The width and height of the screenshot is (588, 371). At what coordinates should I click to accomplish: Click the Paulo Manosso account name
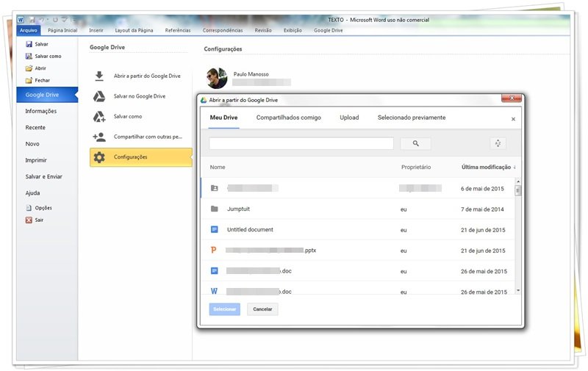coord(251,74)
